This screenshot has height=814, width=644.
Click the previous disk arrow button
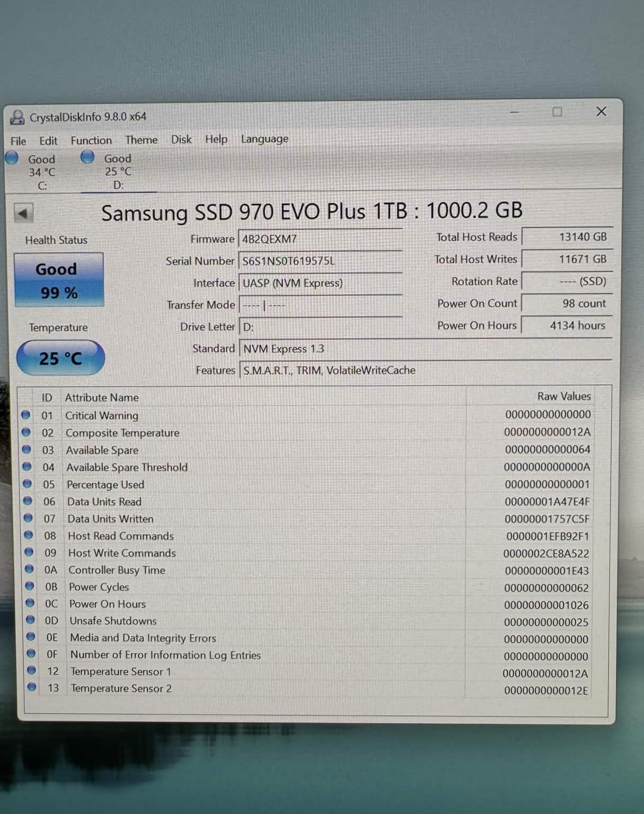(x=23, y=213)
